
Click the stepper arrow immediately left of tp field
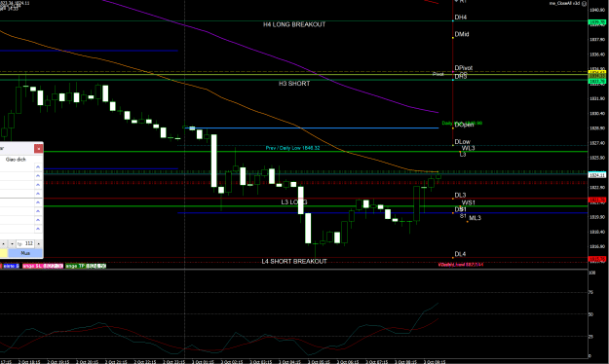(x=12, y=243)
